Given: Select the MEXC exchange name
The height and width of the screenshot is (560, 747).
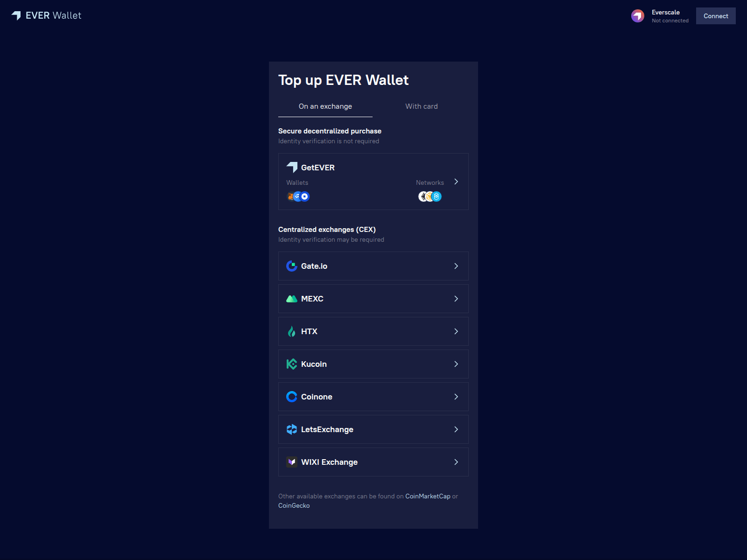Looking at the screenshot, I should pos(312,299).
